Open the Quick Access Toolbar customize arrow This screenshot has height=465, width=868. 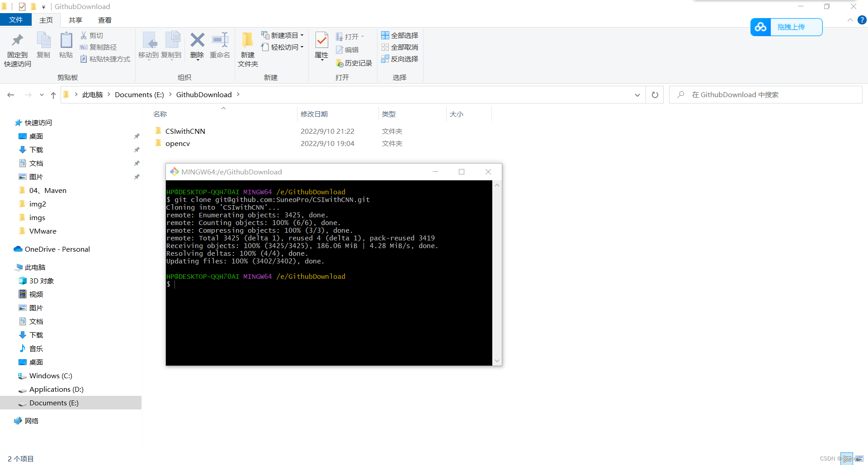[43, 7]
